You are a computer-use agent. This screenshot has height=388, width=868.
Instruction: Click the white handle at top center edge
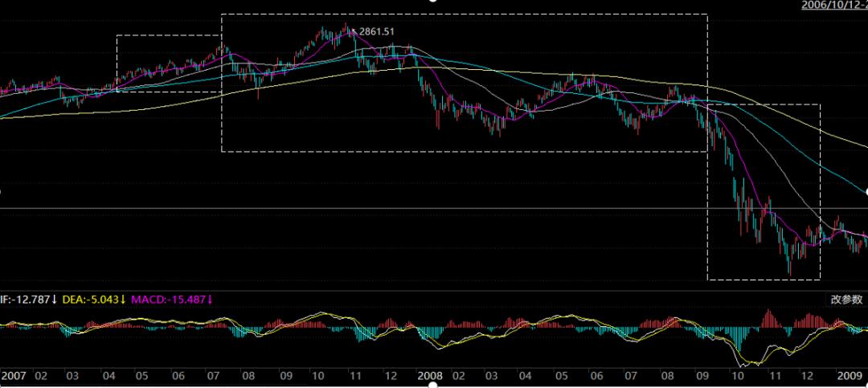pos(434,2)
